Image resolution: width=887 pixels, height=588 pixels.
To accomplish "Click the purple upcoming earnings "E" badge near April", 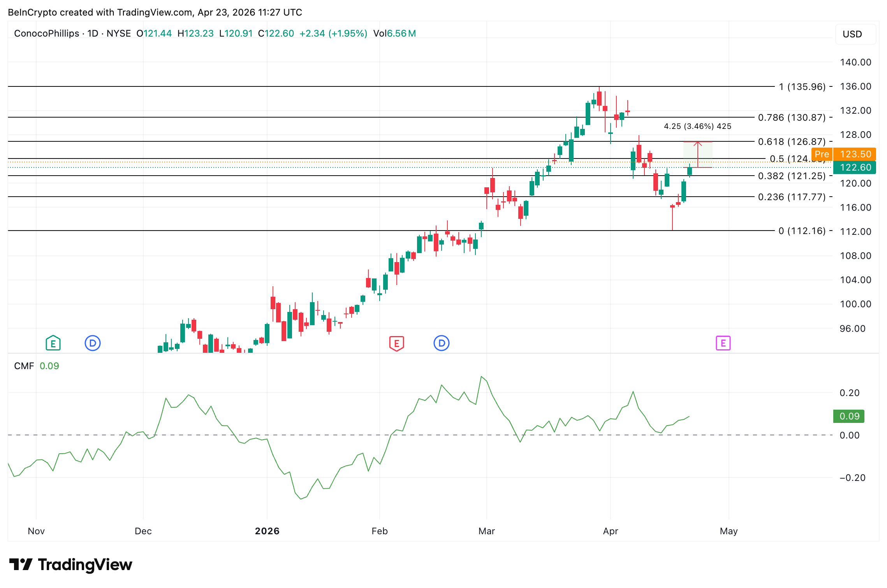I will coord(723,343).
